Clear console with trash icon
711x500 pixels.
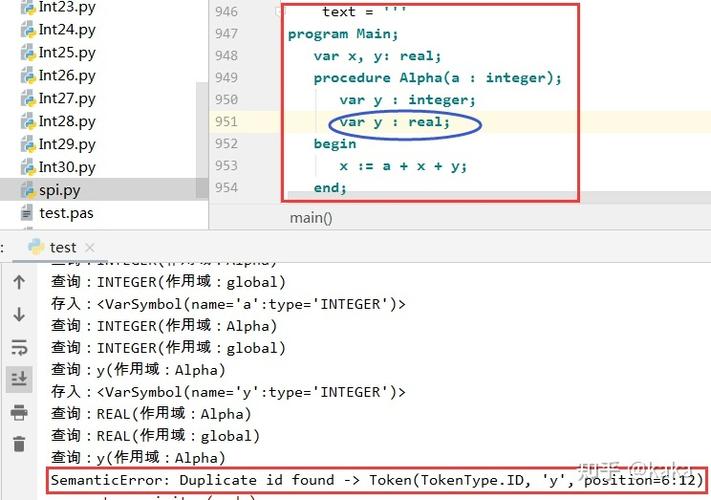pyautogui.click(x=19, y=444)
